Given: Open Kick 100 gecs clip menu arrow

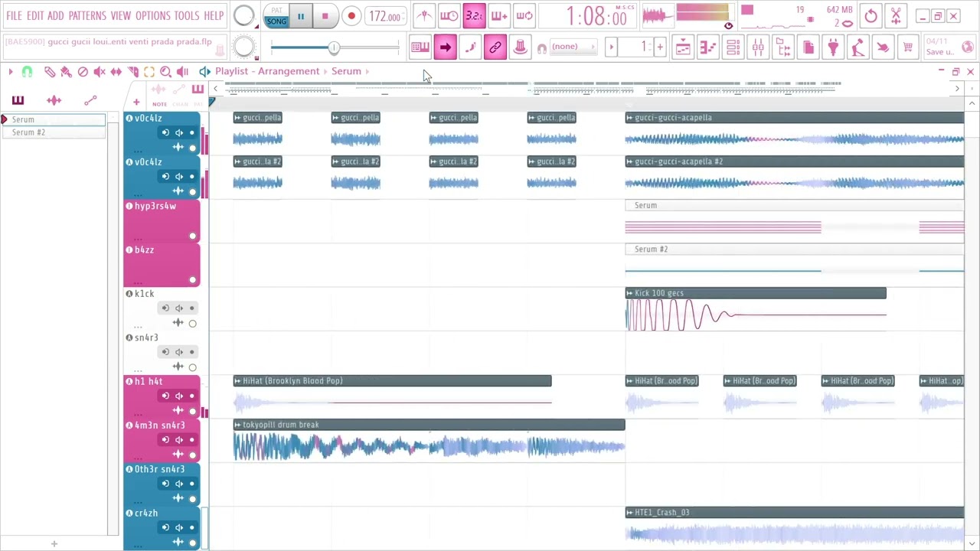Looking at the screenshot, I should 629,293.
